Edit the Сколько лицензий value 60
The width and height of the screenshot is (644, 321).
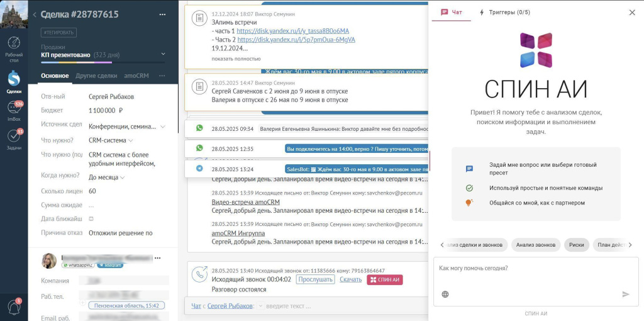[92, 191]
